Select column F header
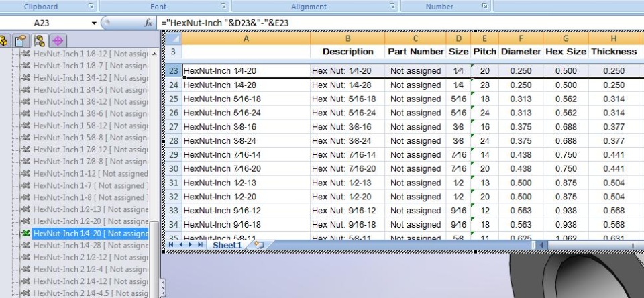644x298 pixels. coord(521,38)
